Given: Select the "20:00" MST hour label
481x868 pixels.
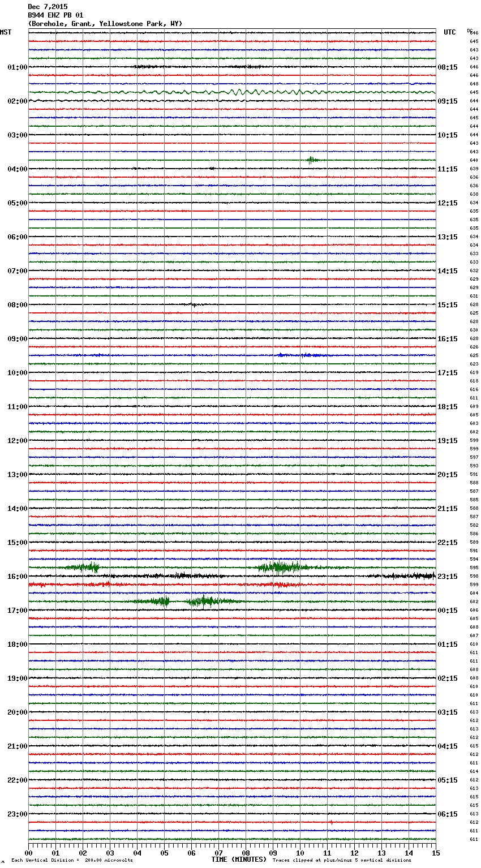Looking at the screenshot, I should tap(17, 712).
